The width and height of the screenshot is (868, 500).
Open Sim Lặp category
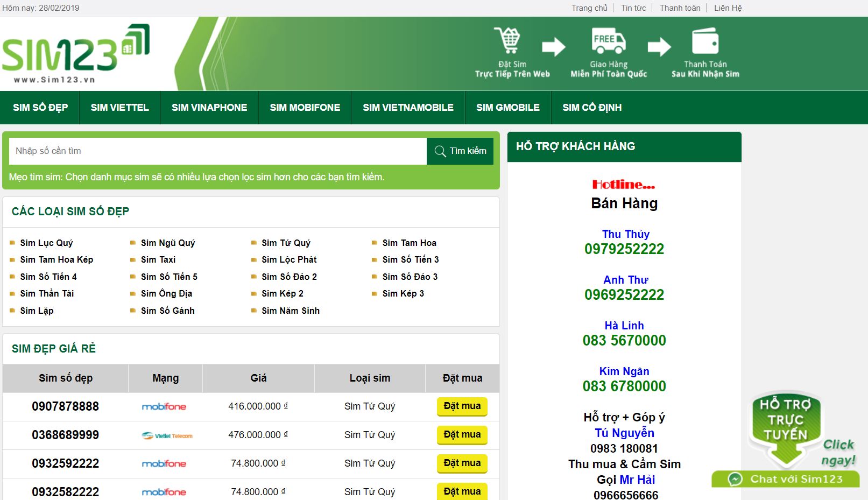(x=37, y=311)
